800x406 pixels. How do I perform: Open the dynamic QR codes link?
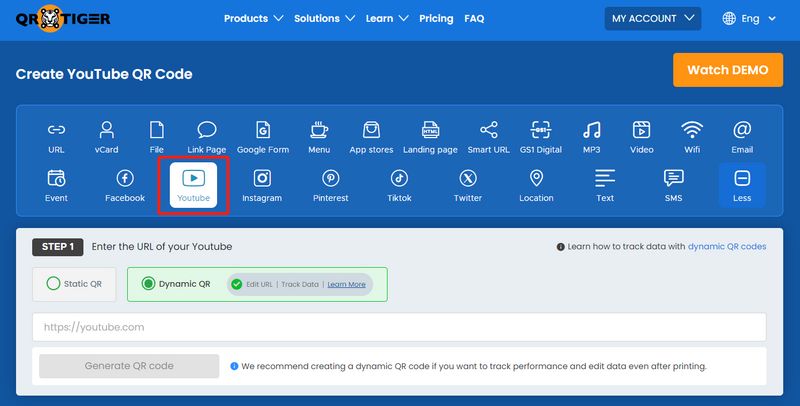727,246
